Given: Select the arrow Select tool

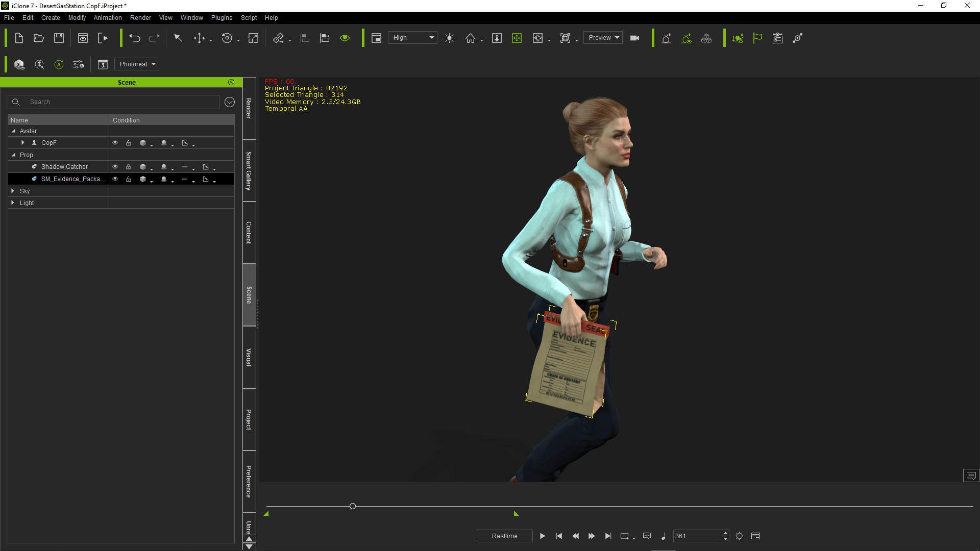Looking at the screenshot, I should point(178,38).
